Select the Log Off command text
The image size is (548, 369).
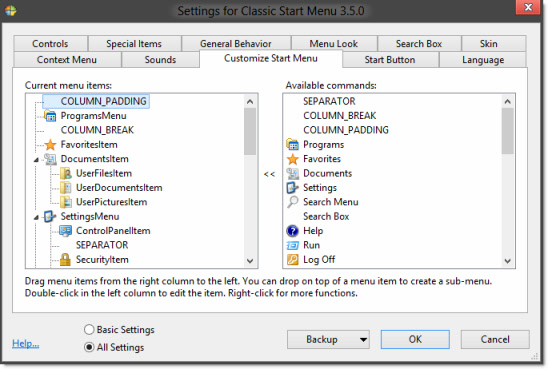pos(319,260)
